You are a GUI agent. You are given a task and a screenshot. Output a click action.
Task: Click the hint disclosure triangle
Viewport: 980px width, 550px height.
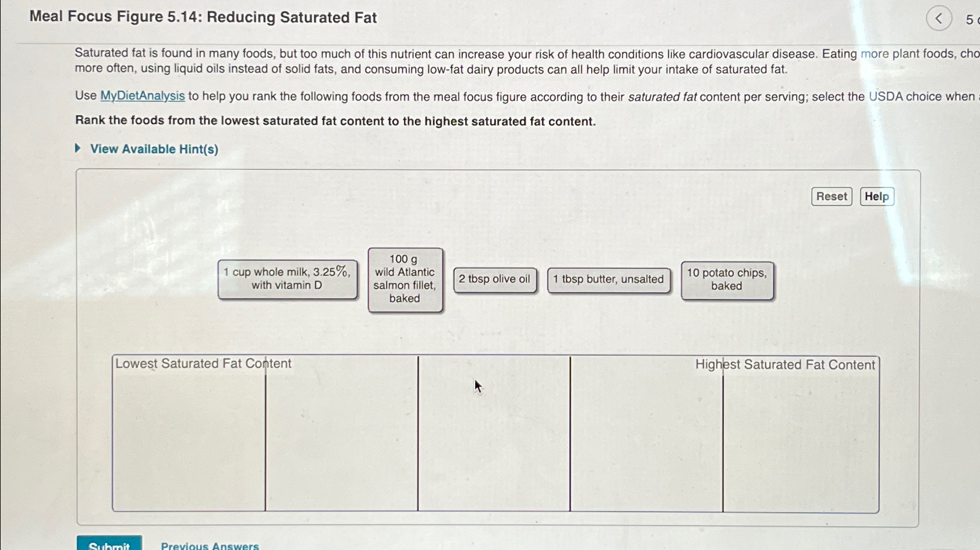click(x=77, y=148)
